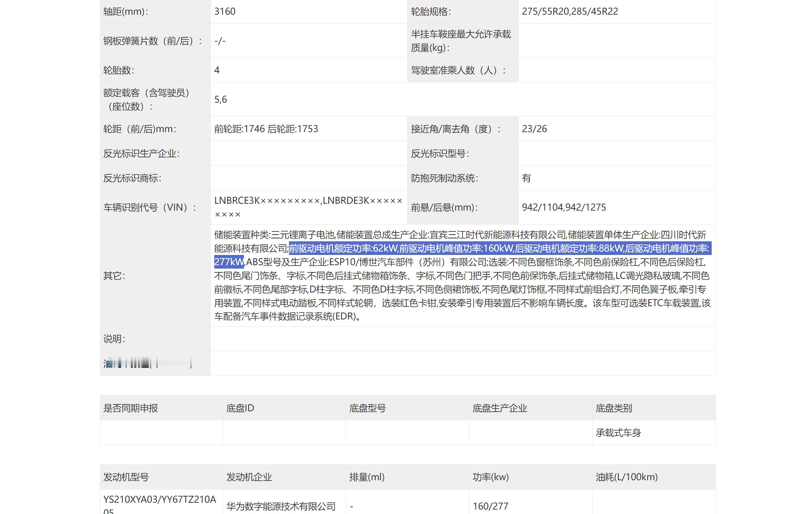Click tire count value 4
The width and height of the screenshot is (812, 514).
click(x=217, y=70)
